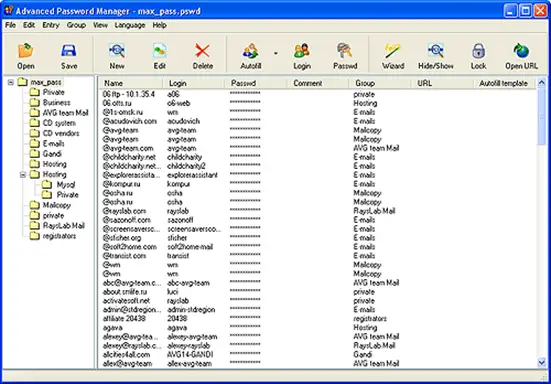The image size is (551, 384).
Task: Sort by the Passwd column header
Action: pyautogui.click(x=255, y=83)
